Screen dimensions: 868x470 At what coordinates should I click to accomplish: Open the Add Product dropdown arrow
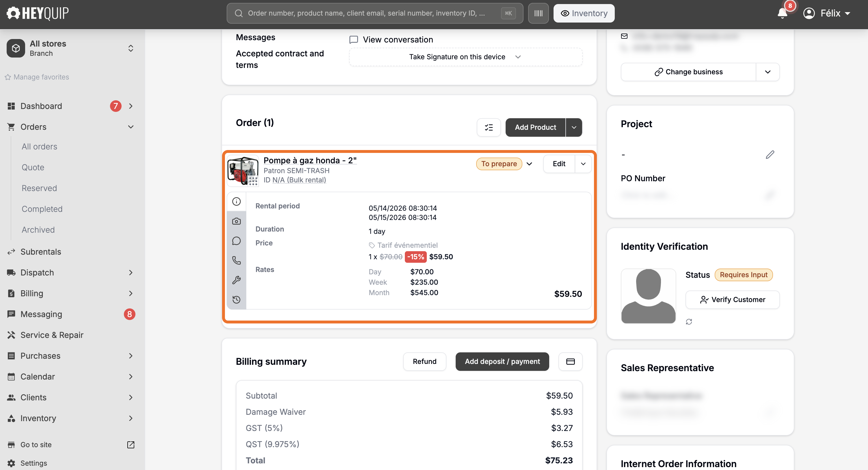(574, 127)
